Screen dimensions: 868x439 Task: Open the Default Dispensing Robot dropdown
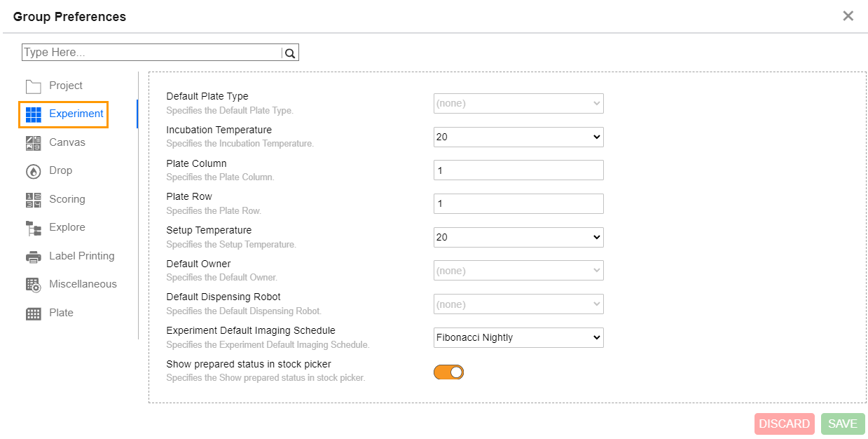click(x=518, y=304)
